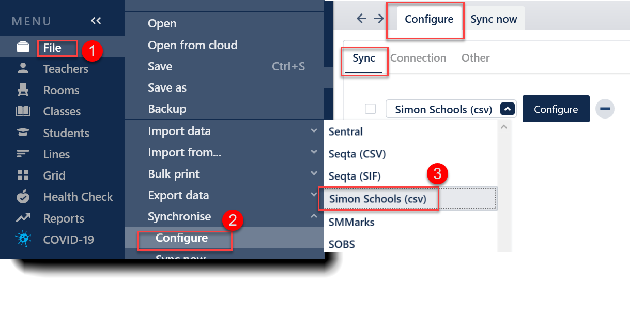Click the Classes open book icon

23,111
